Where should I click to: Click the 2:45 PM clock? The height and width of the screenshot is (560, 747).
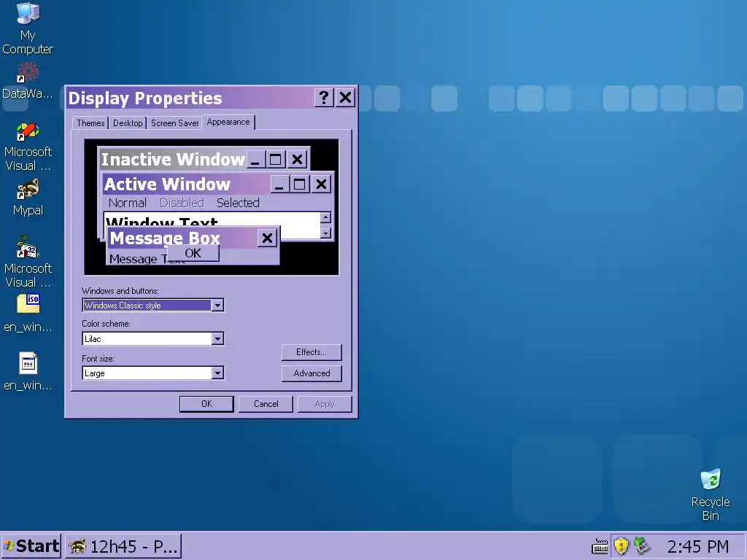point(697,546)
